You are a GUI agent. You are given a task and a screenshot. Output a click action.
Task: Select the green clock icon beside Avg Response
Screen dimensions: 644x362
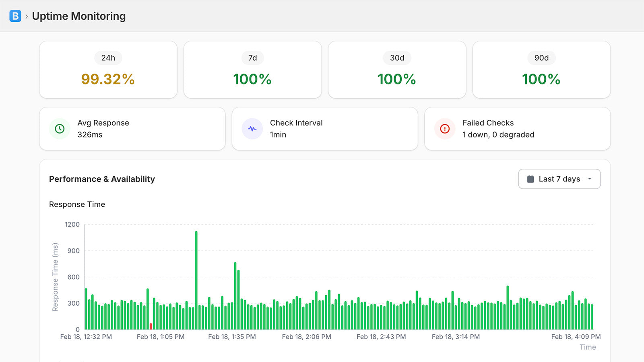point(60,129)
